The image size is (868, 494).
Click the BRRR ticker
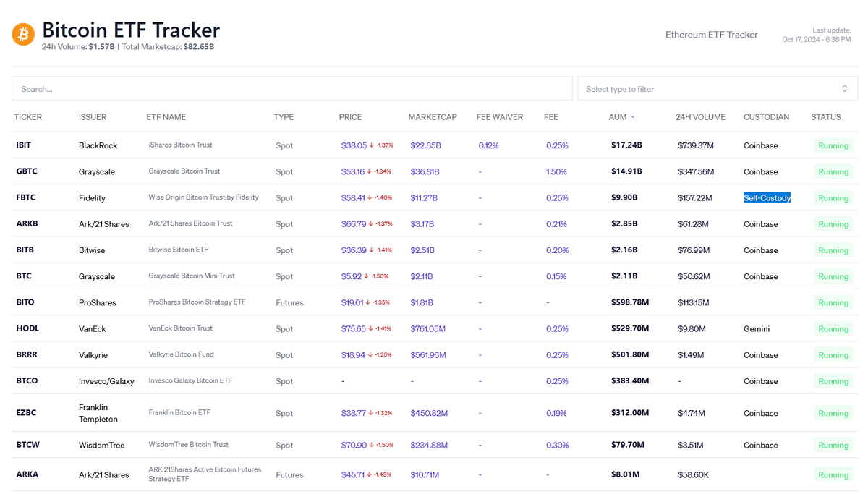[x=27, y=355]
